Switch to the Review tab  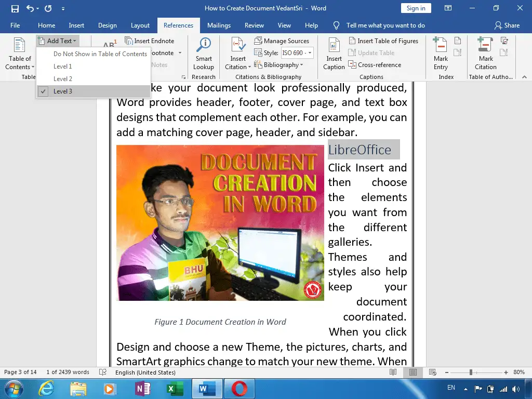[x=254, y=25]
